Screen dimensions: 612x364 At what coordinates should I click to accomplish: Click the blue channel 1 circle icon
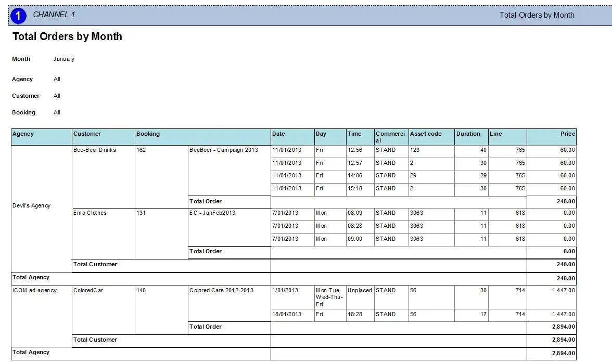point(18,16)
